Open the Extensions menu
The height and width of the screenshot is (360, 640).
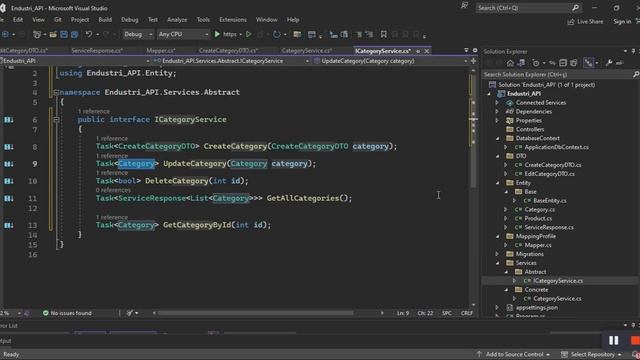click(x=233, y=20)
